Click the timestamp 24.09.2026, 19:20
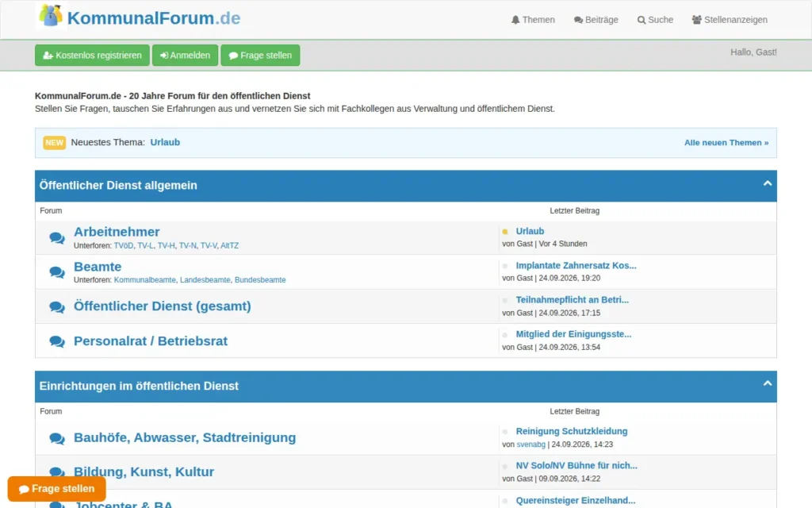Viewport: 812px width, 508px height. pyautogui.click(x=569, y=279)
